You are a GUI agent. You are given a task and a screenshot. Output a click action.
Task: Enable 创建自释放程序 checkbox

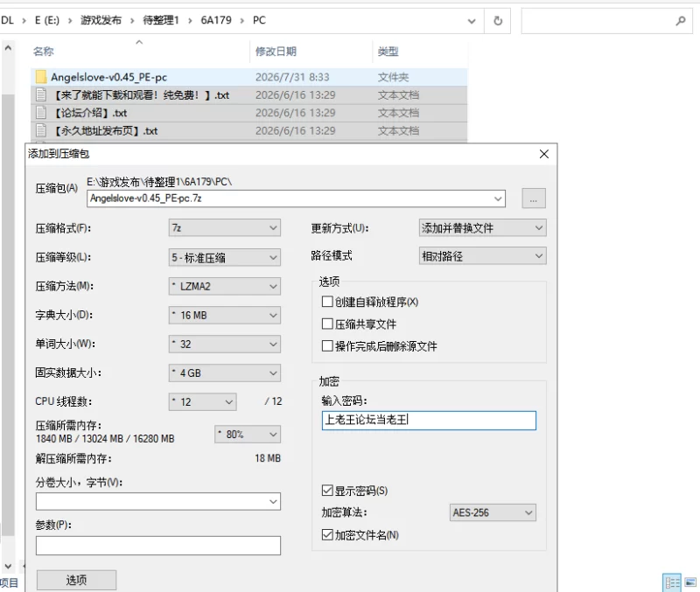point(327,302)
